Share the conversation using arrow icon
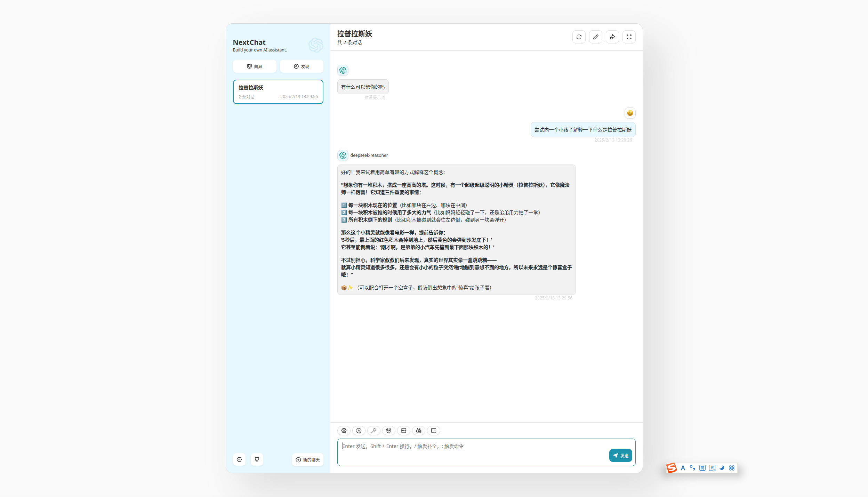868x497 pixels. [612, 37]
